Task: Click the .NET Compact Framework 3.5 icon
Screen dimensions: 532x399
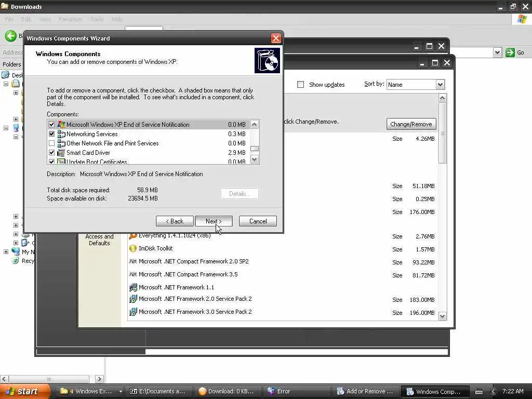Action: point(133,274)
